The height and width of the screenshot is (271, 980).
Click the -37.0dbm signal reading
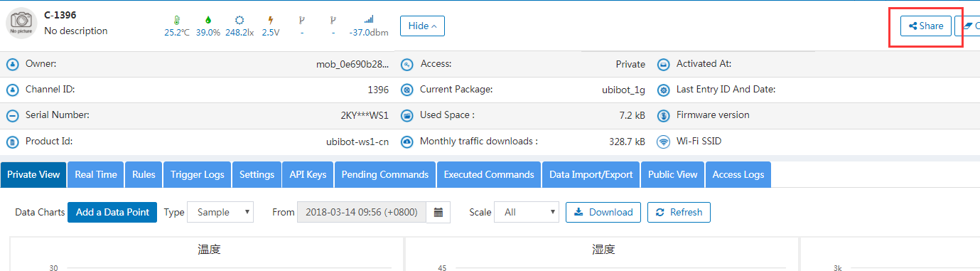[368, 33]
